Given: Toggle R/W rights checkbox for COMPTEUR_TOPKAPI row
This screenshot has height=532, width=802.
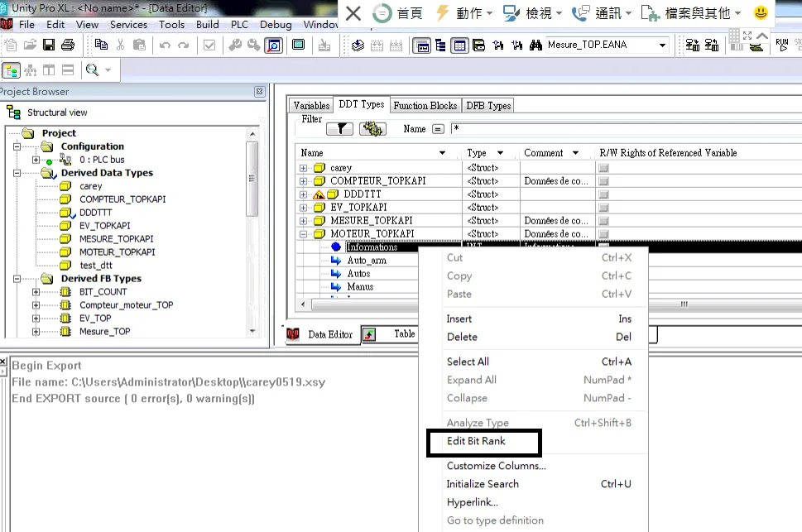Looking at the screenshot, I should click(x=603, y=181).
